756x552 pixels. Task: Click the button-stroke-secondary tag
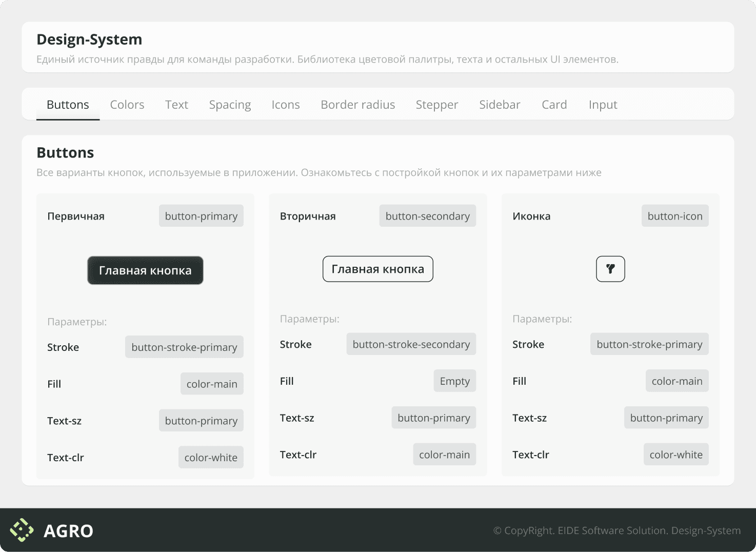pos(411,344)
